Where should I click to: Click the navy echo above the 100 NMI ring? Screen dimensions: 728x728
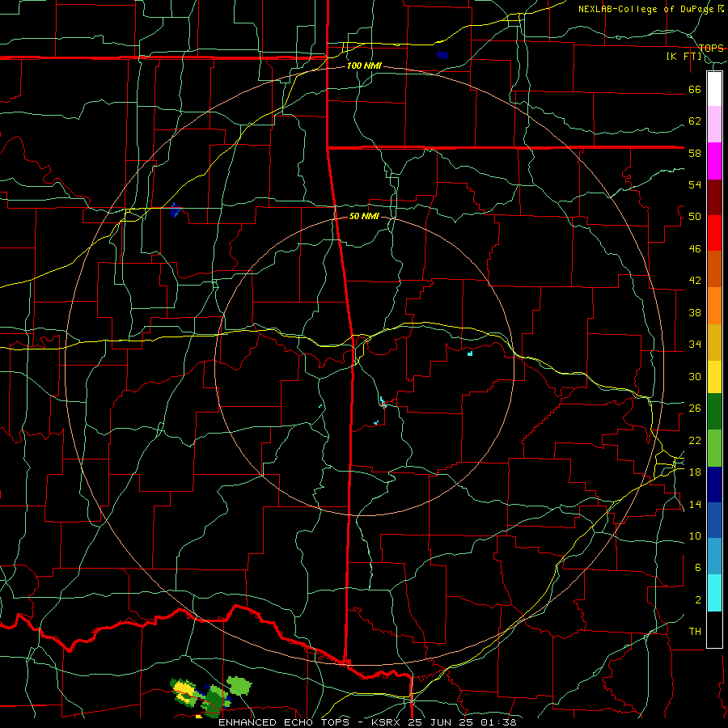tap(442, 55)
